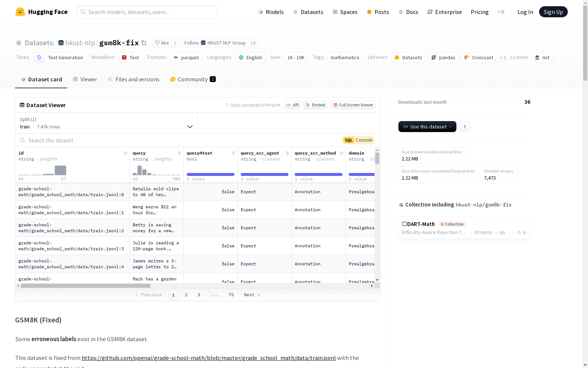This screenshot has height=368, width=588.
Task: Open Posts page
Action: (x=378, y=12)
